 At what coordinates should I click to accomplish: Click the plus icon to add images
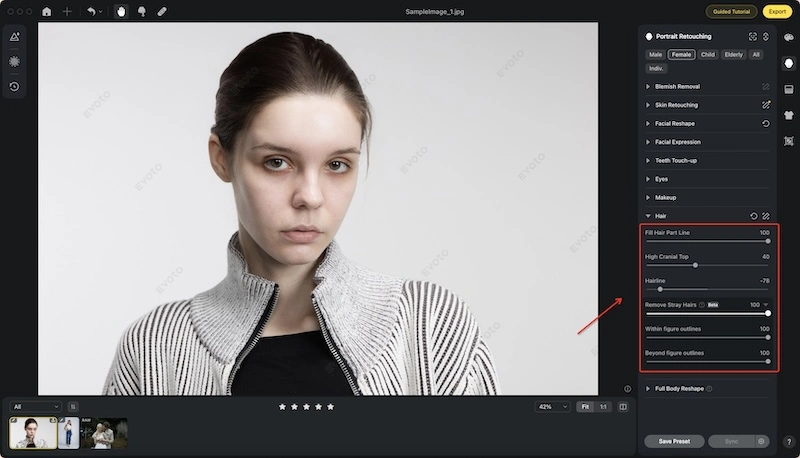[x=67, y=11]
